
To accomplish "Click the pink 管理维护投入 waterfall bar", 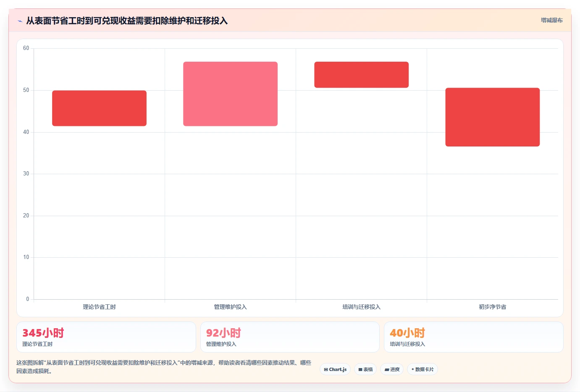I will (x=230, y=94).
